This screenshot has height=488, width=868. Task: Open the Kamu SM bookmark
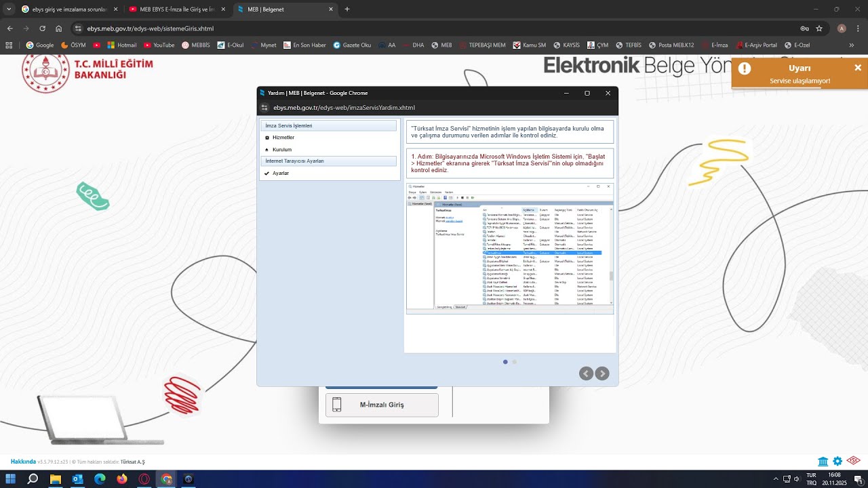coord(530,45)
